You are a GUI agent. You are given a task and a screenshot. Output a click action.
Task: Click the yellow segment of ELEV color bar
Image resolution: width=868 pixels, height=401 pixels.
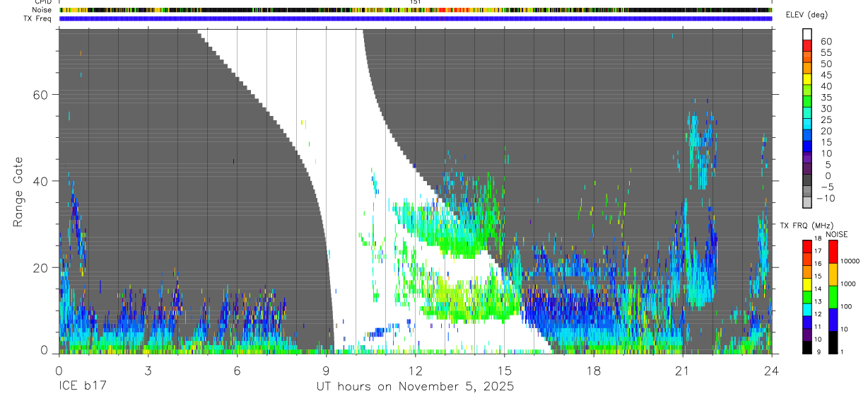[807, 79]
